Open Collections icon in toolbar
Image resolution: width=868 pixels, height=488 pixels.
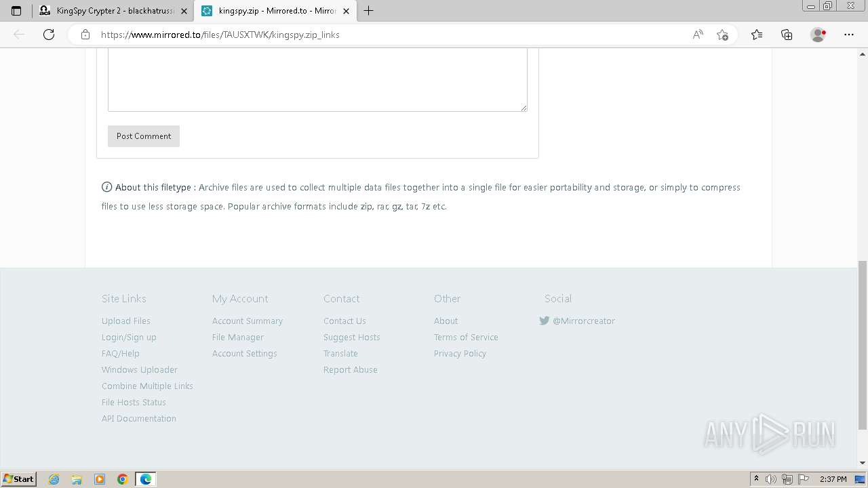pyautogui.click(x=787, y=35)
